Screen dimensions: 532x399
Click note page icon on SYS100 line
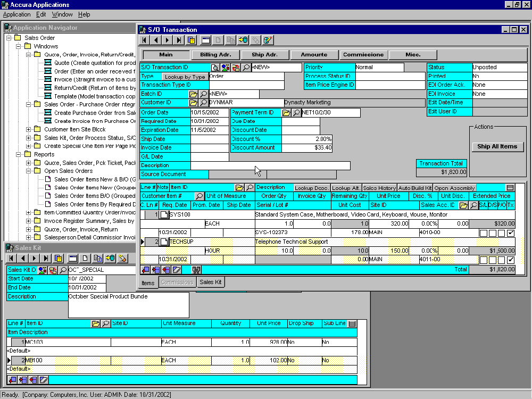pos(164,215)
